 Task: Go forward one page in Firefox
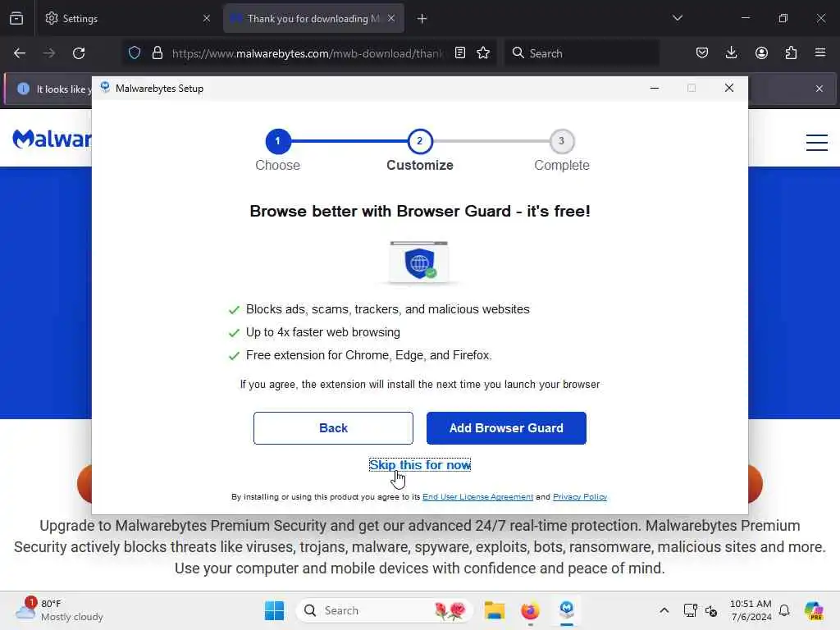pos(48,53)
